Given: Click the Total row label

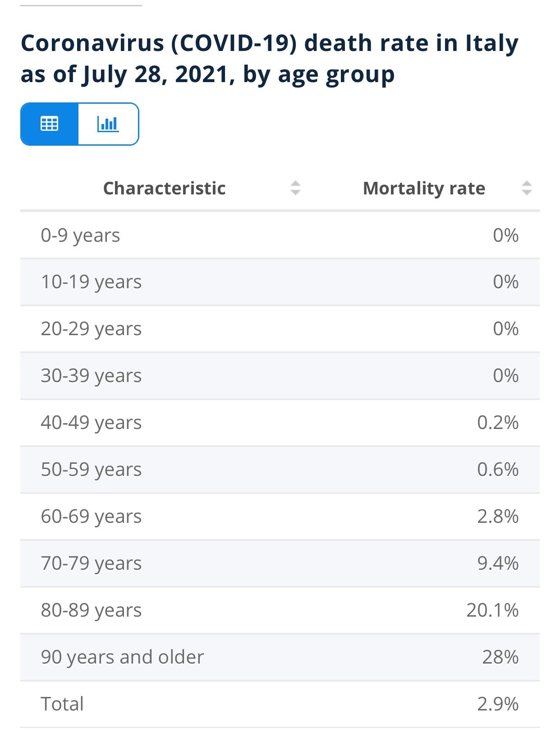Looking at the screenshot, I should pos(62,705).
